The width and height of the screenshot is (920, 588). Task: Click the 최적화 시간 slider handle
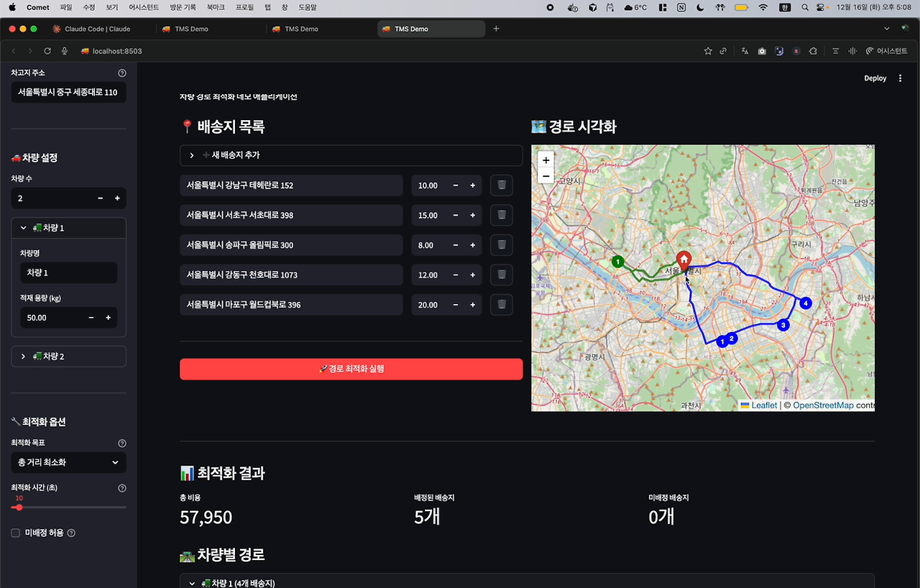pos(19,507)
